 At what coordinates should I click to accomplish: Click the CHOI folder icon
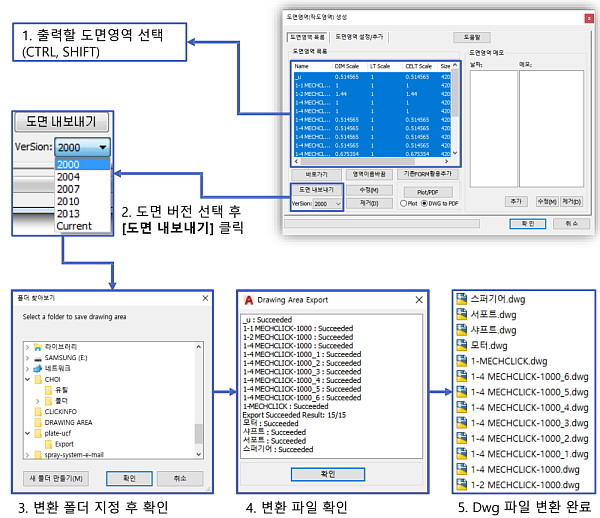(x=38, y=380)
